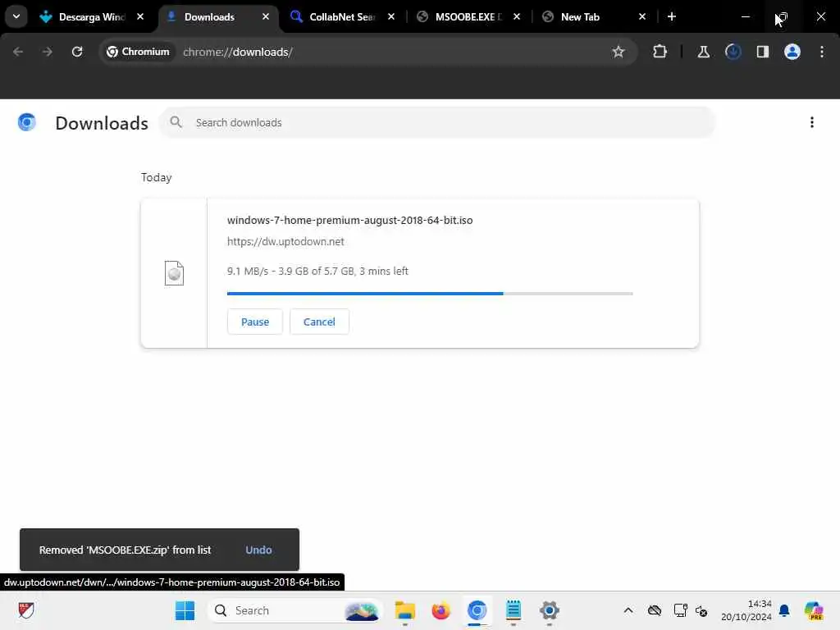Pause the ISO download
The height and width of the screenshot is (630, 840).
[255, 322]
